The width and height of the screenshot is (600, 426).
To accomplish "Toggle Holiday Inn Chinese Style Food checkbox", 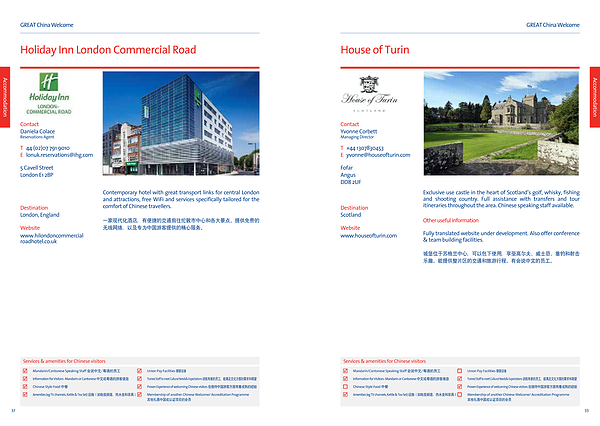I will [25, 387].
